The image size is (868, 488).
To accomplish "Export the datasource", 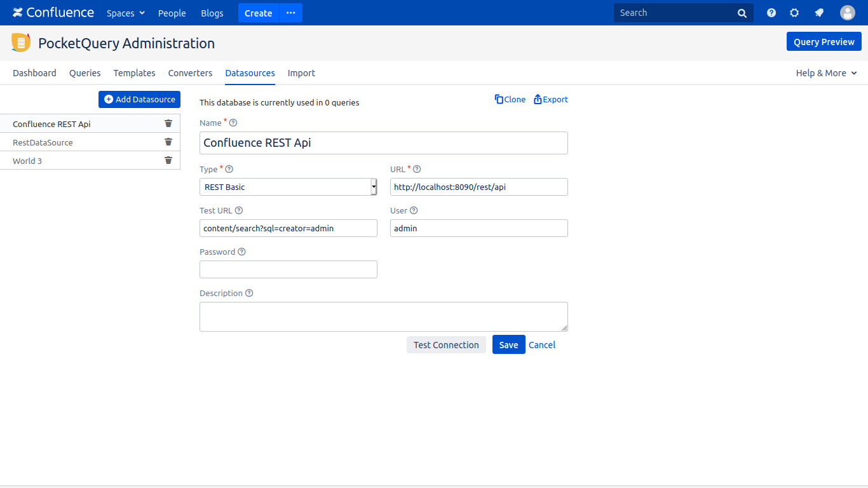I will click(551, 99).
